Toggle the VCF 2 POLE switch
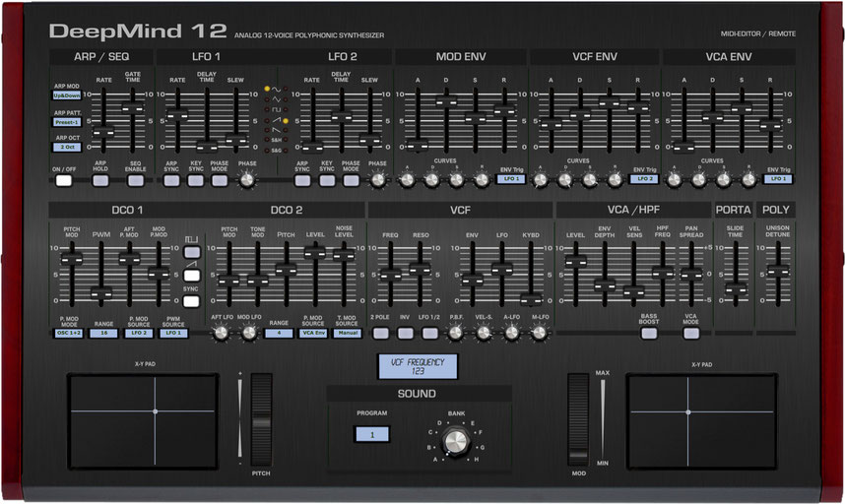The height and width of the screenshot is (504, 845). [x=379, y=333]
